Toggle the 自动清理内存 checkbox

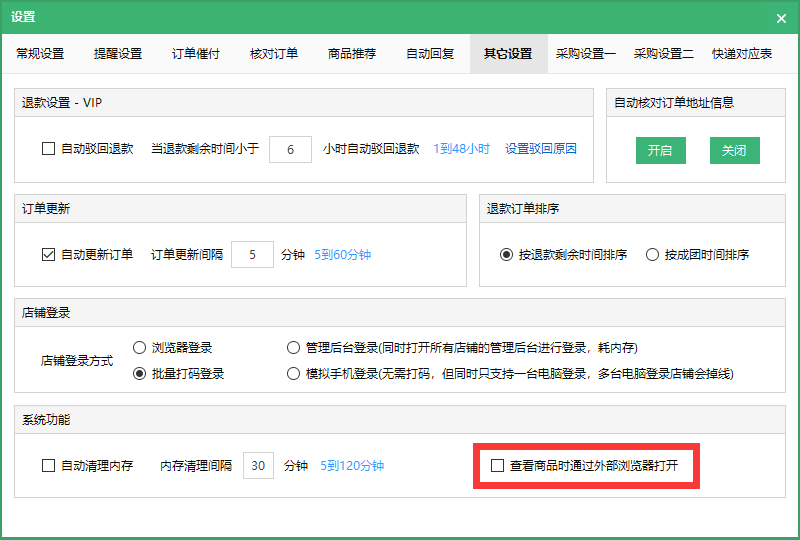coord(48,466)
